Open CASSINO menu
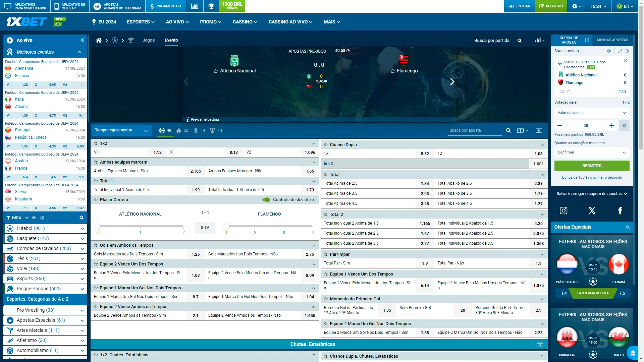 (245, 22)
